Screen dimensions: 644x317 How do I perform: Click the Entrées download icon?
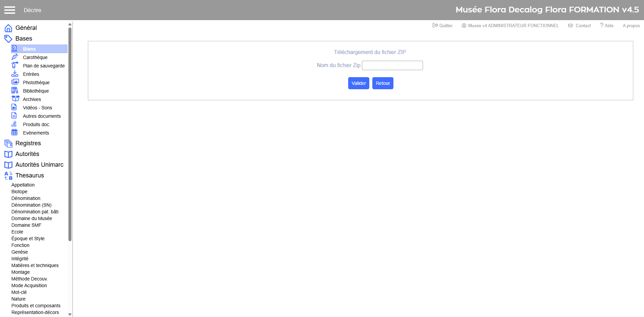15,73
